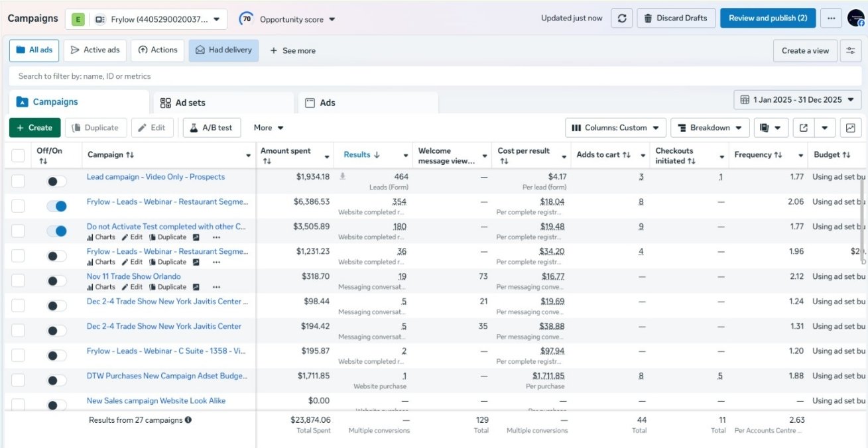The image size is (868, 448).
Task: Expand the Opportunity score dropdown
Action: (x=297, y=19)
